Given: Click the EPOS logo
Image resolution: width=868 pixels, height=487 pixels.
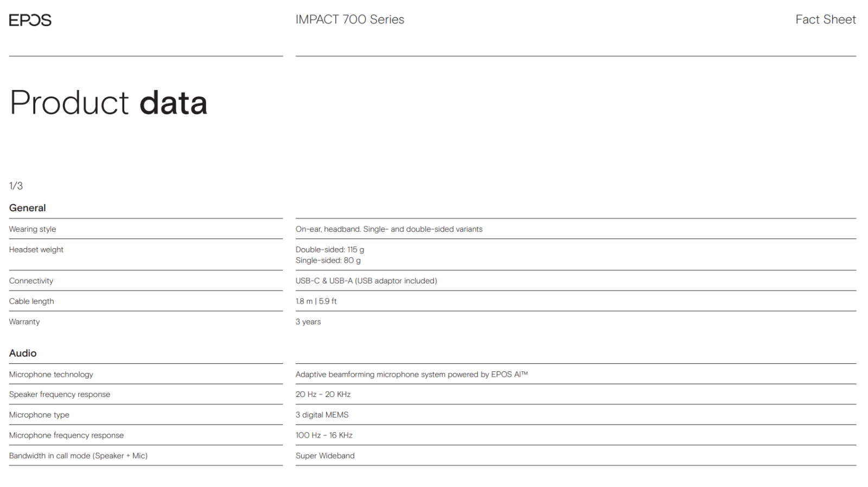Looking at the screenshot, I should click(x=30, y=20).
